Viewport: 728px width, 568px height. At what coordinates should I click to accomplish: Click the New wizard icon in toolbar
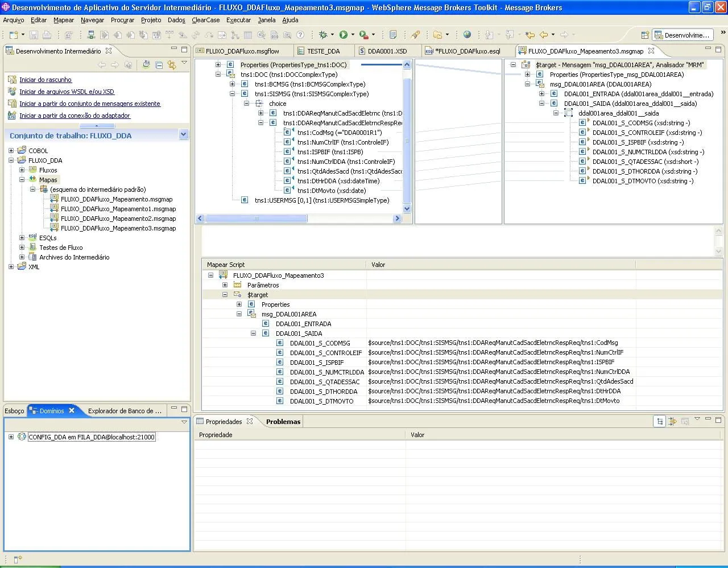14,35
